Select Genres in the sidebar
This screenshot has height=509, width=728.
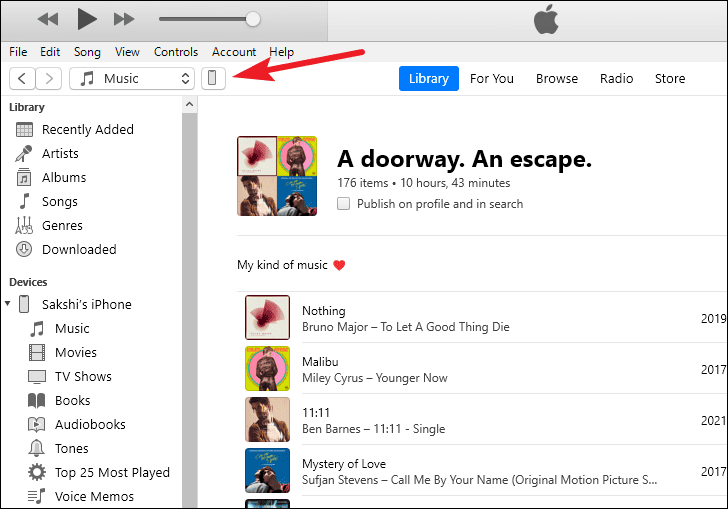62,226
